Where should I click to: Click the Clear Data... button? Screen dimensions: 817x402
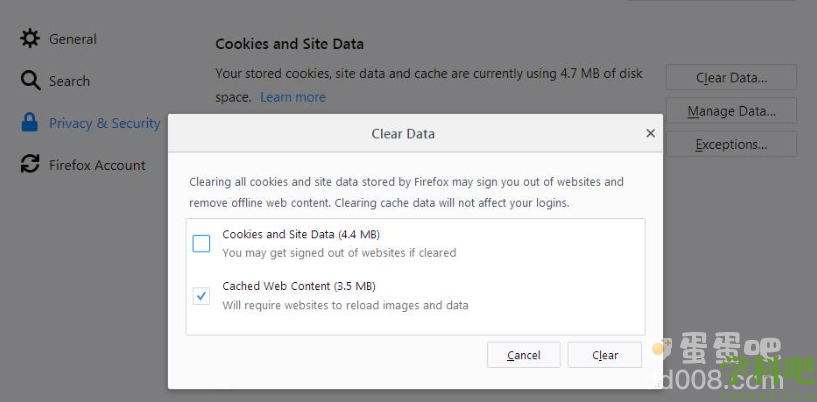[x=731, y=78]
